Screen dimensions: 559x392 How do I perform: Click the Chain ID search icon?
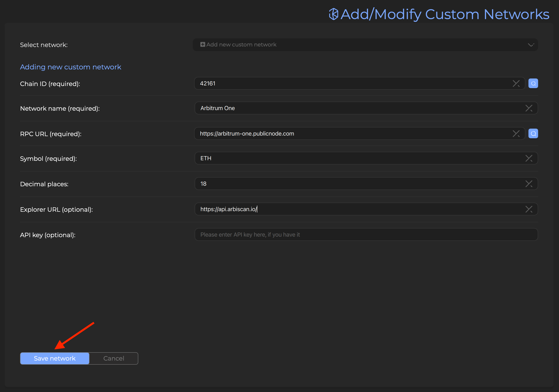(x=533, y=83)
